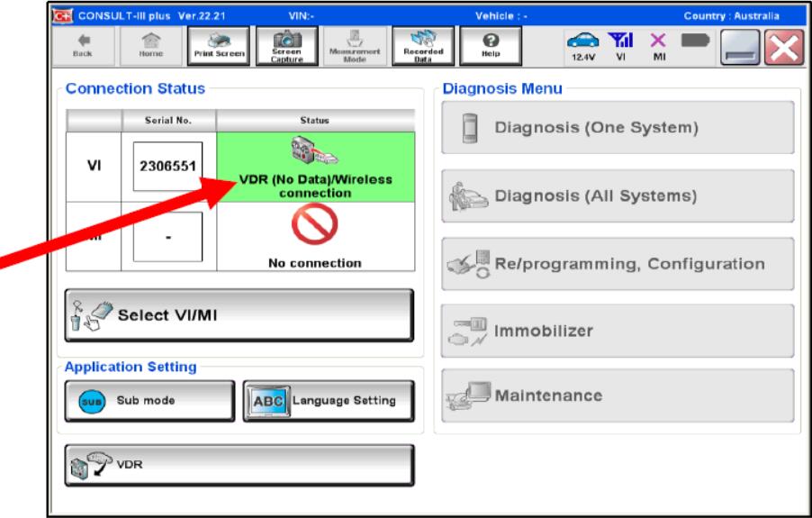
Task: Open Select VI/MI
Action: click(239, 315)
